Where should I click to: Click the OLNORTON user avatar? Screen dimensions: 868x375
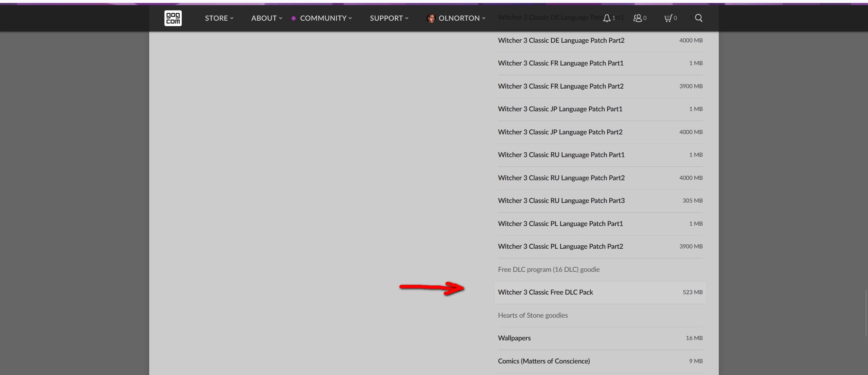tap(431, 18)
